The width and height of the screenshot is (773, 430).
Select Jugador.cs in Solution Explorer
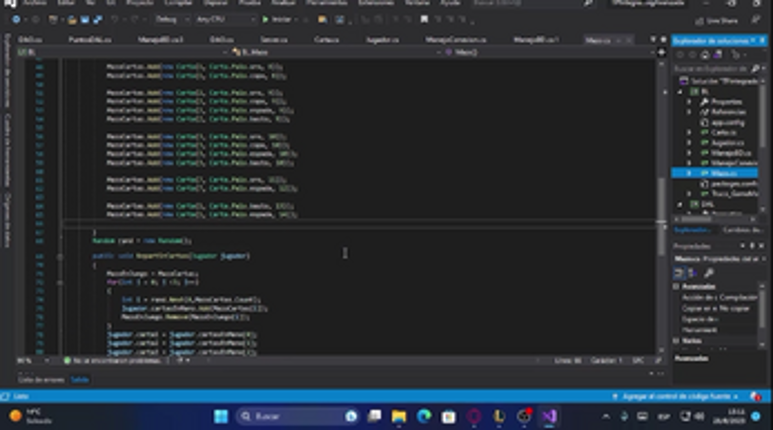coord(728,143)
